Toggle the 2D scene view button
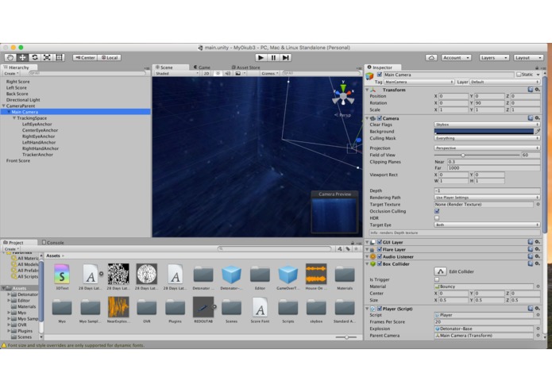Viewport: 552px width, 392px height. tap(207, 74)
